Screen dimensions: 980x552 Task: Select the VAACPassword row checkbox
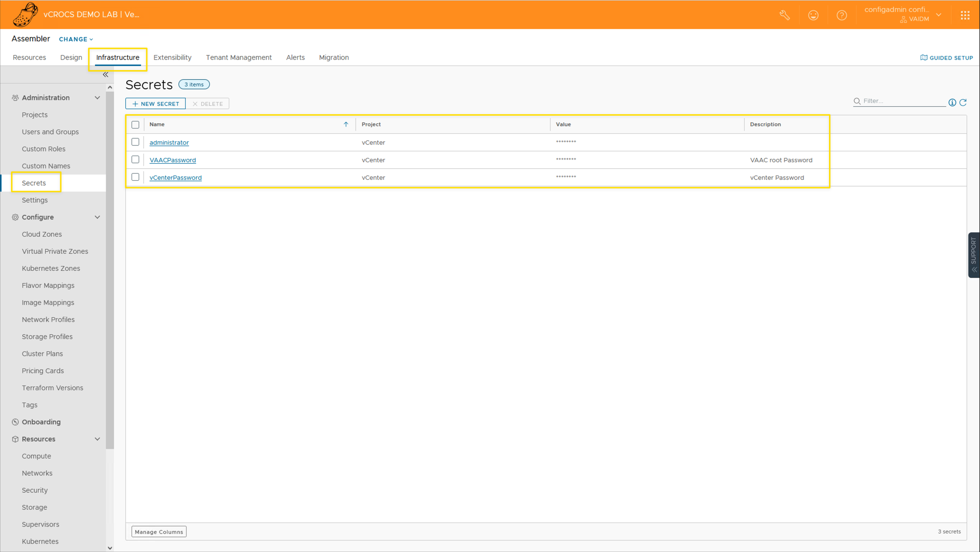pyautogui.click(x=135, y=159)
